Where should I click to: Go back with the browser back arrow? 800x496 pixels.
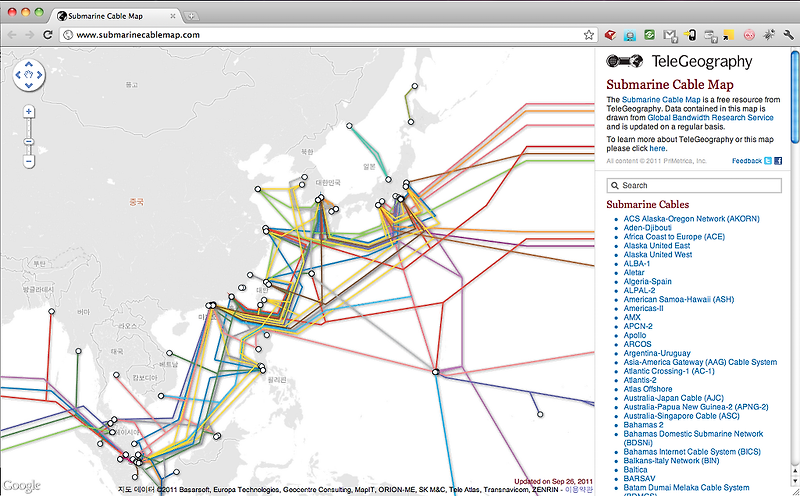click(x=12, y=35)
